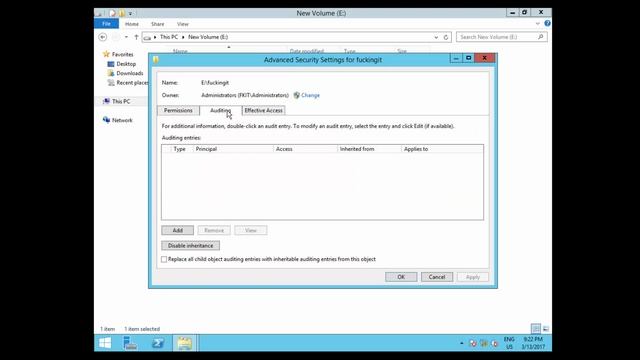Screen dimensions: 640x360
Task: Confirm the dialog with OK
Action: 401,277
